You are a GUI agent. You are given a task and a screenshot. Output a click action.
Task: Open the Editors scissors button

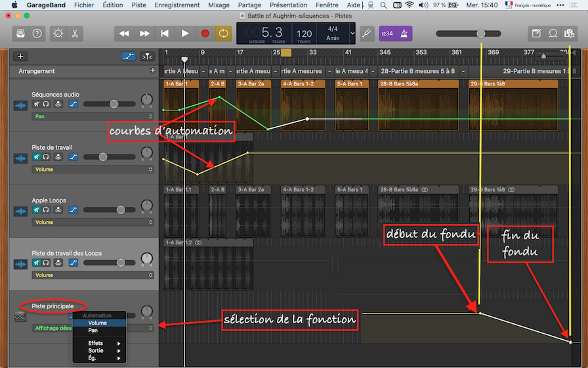(x=75, y=34)
